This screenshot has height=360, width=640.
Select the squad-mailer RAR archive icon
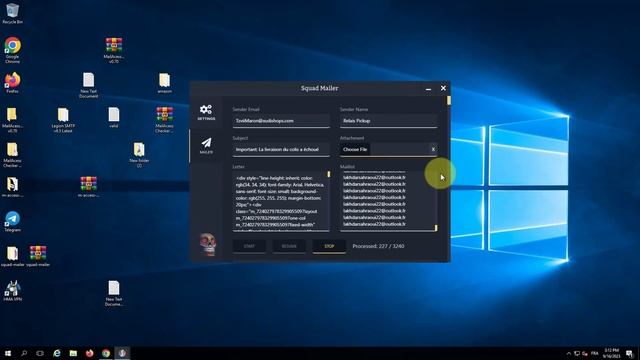pos(38,256)
